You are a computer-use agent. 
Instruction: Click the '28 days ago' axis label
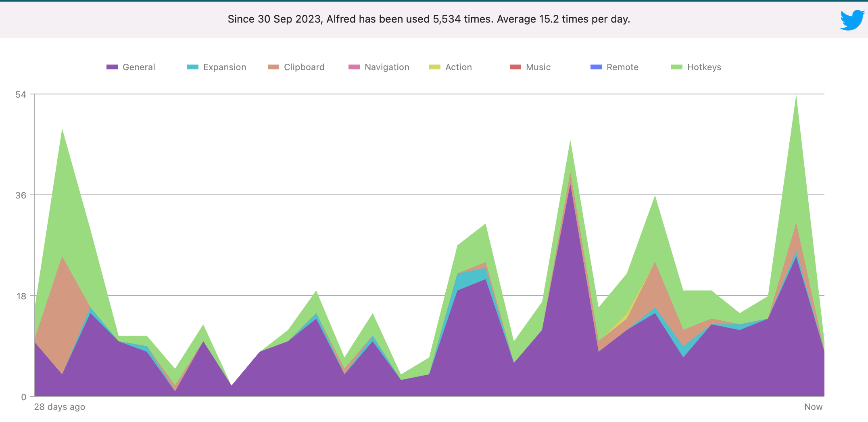point(60,407)
